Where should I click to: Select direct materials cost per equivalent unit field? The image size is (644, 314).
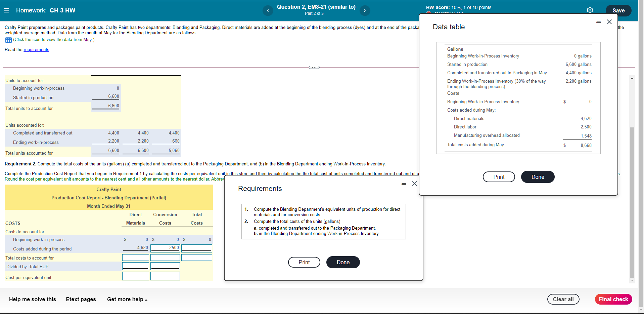(x=136, y=276)
